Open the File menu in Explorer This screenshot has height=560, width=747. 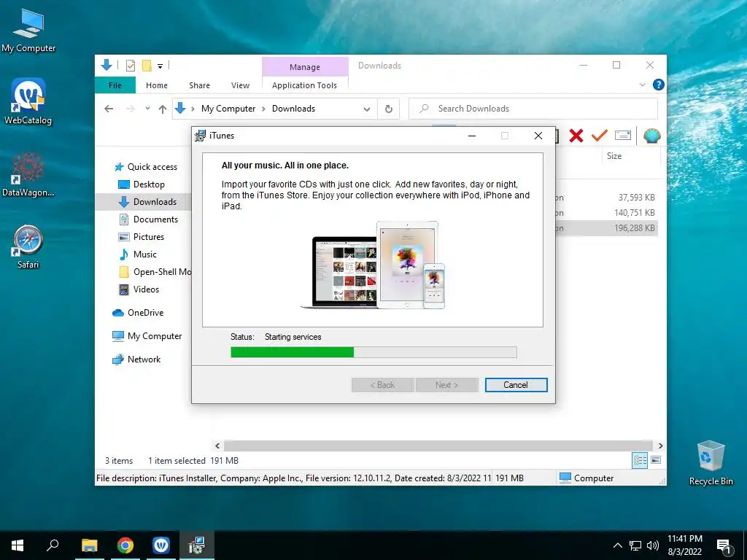(115, 85)
